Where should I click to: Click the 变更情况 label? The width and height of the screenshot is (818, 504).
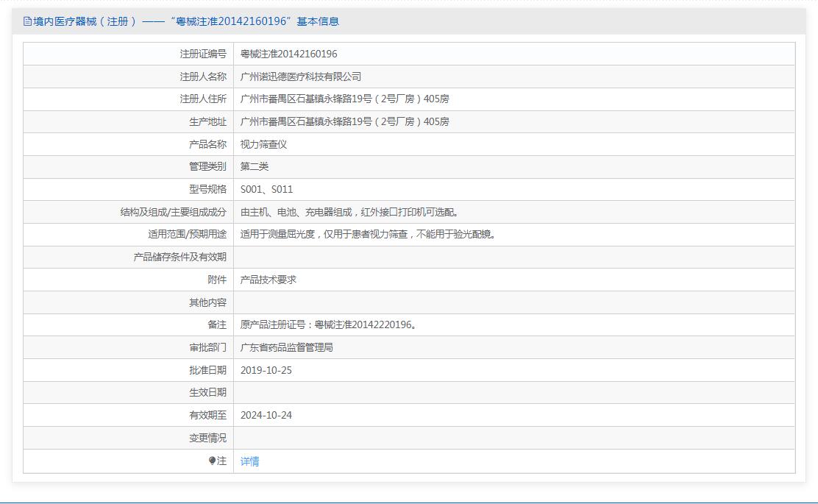(x=207, y=439)
